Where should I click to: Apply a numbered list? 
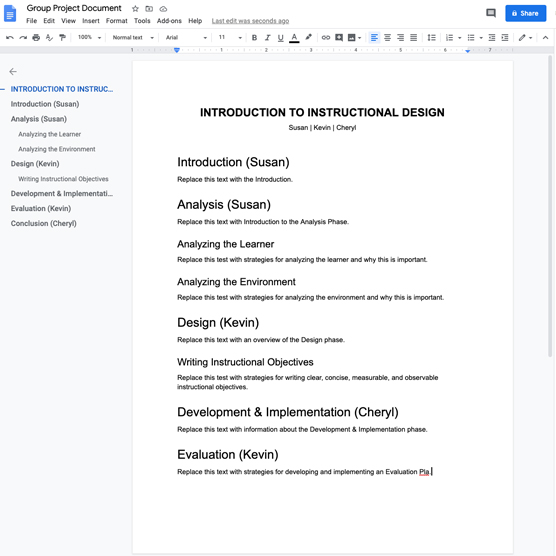(x=449, y=38)
